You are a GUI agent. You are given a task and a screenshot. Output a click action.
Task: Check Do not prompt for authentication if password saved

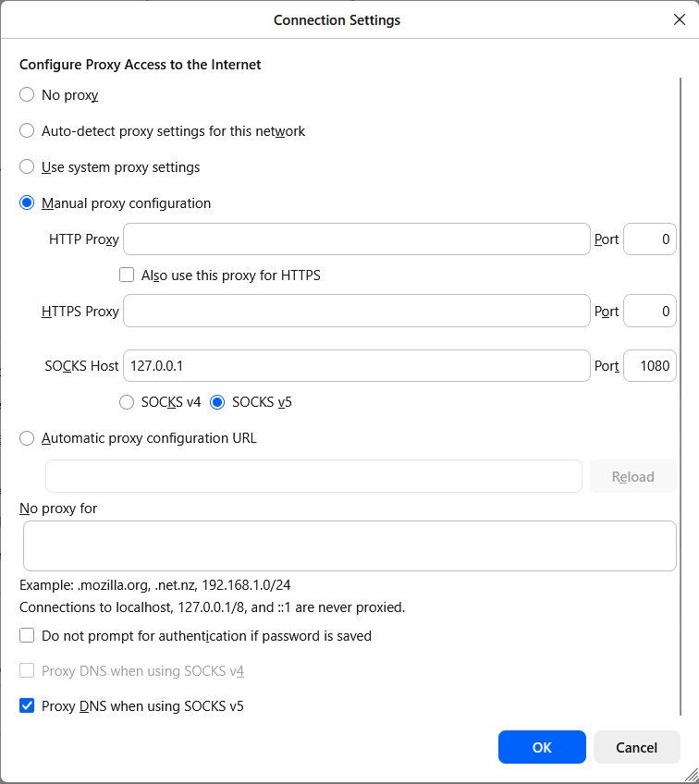point(26,635)
